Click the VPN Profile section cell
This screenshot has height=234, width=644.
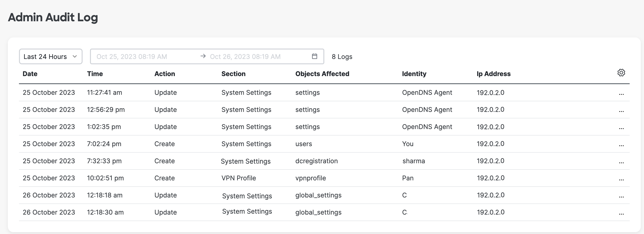(239, 178)
